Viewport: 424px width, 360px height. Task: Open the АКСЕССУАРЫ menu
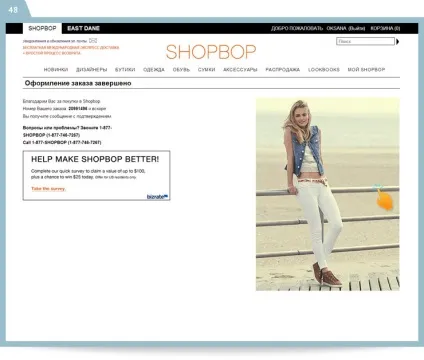coord(240,70)
